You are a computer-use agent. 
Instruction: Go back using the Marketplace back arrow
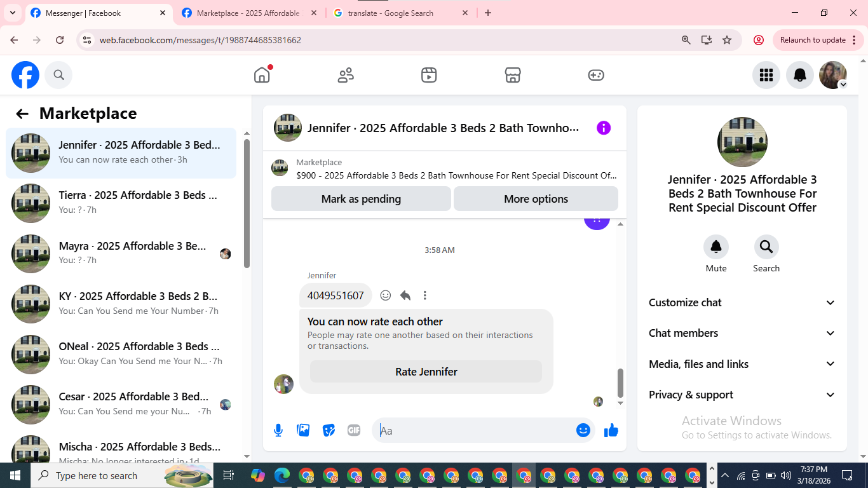click(22, 114)
